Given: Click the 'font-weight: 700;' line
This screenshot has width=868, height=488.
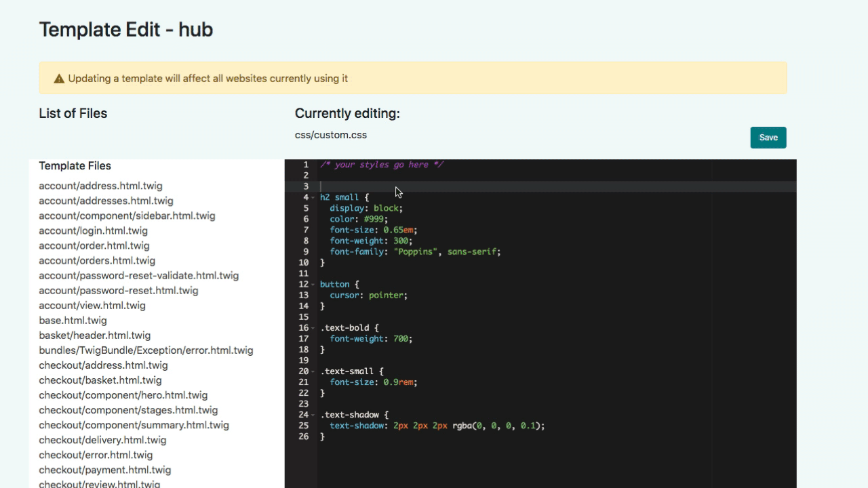Looking at the screenshot, I should [371, 339].
